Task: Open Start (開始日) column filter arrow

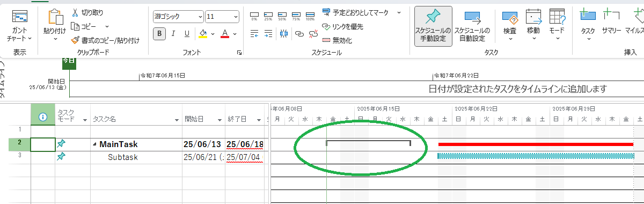Action: [220, 120]
